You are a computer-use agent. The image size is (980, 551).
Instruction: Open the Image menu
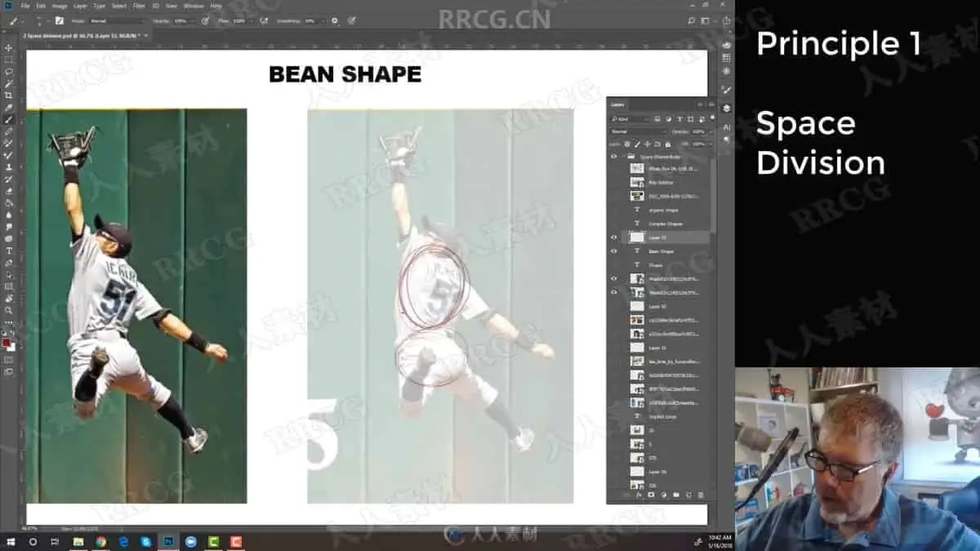[x=59, y=5]
